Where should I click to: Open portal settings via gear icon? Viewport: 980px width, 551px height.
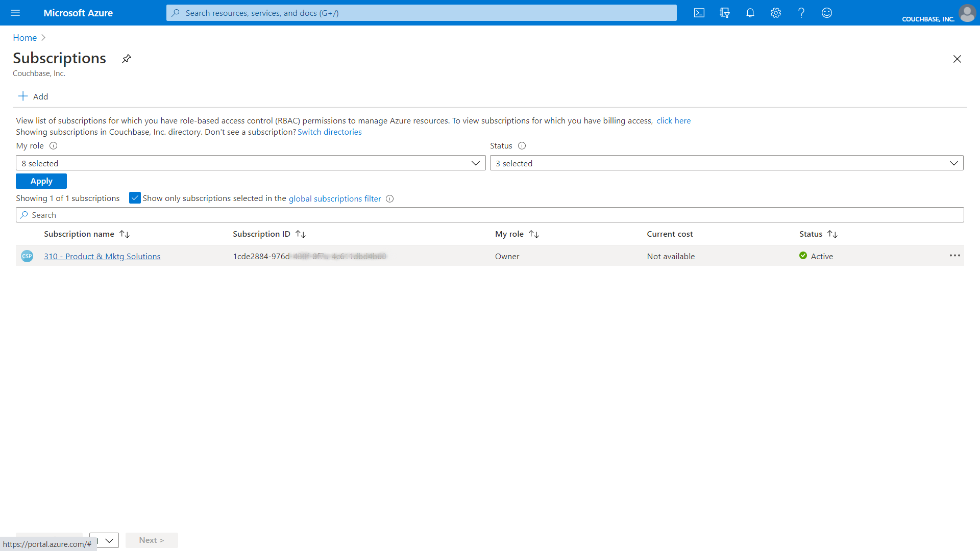pos(775,13)
